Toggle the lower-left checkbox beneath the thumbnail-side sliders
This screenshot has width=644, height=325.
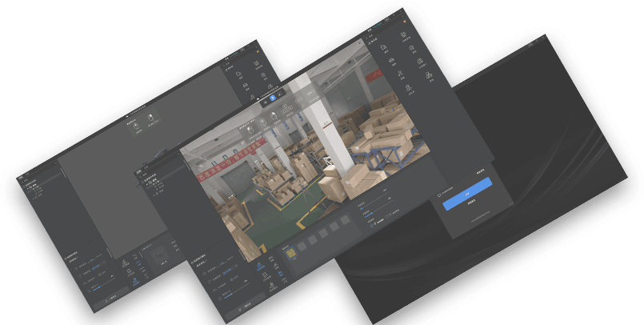373,226
